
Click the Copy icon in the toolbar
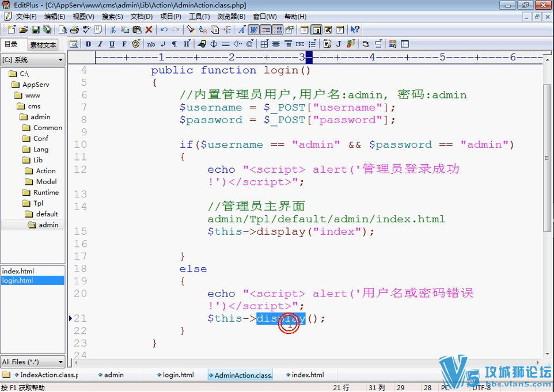click(125, 30)
